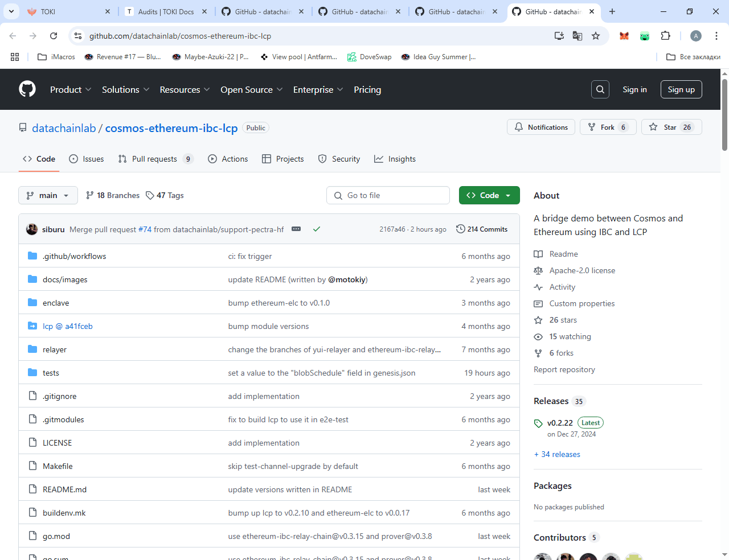Close the TOKI browser tab
Screen dimensions: 729x560
[x=108, y=11]
